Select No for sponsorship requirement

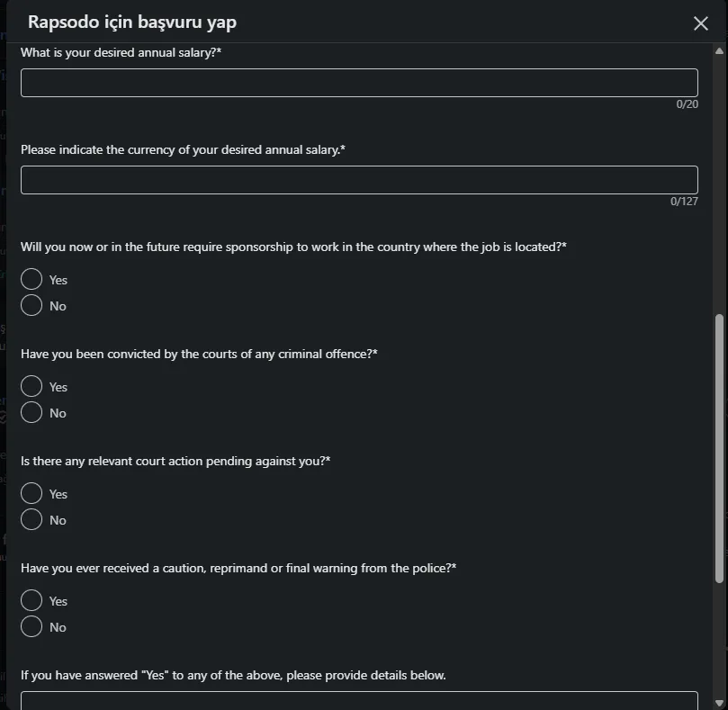click(31, 305)
